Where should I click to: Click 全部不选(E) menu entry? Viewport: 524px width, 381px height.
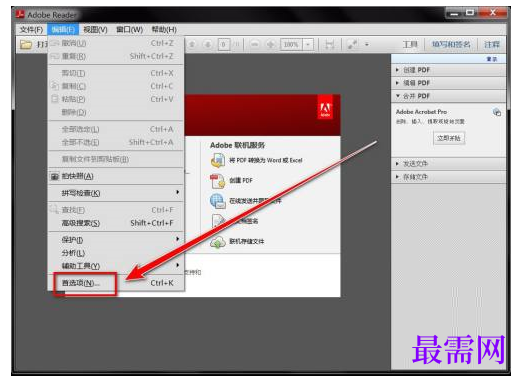(116, 142)
